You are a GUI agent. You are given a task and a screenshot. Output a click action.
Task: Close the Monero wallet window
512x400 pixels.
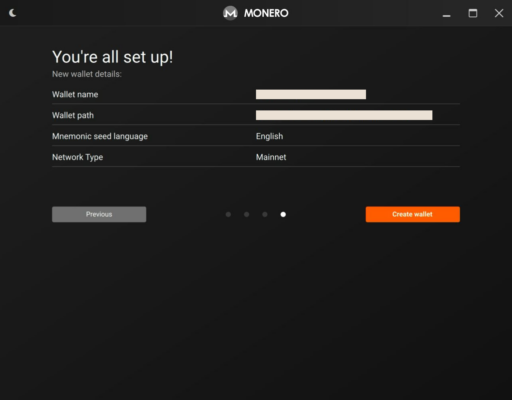499,13
